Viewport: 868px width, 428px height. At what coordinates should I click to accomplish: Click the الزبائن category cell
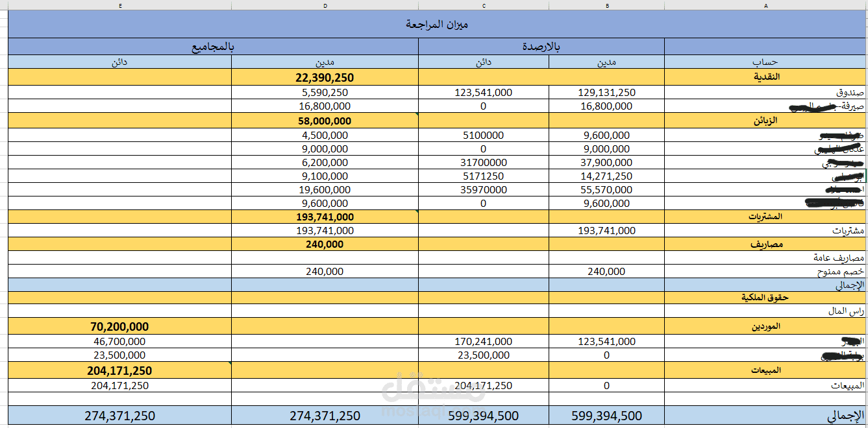(x=766, y=121)
